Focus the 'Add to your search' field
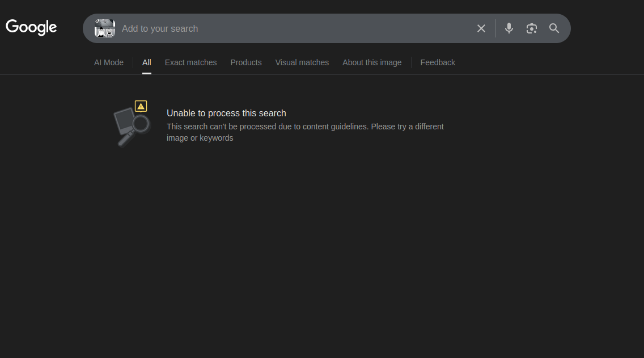 294,29
